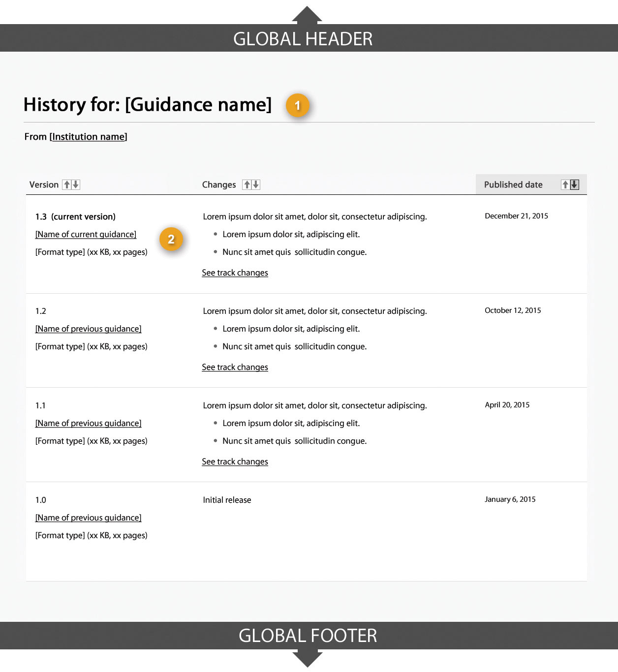This screenshot has width=618, height=672.
Task: Click the GLOBAL FOOTER bar
Action: click(307, 635)
